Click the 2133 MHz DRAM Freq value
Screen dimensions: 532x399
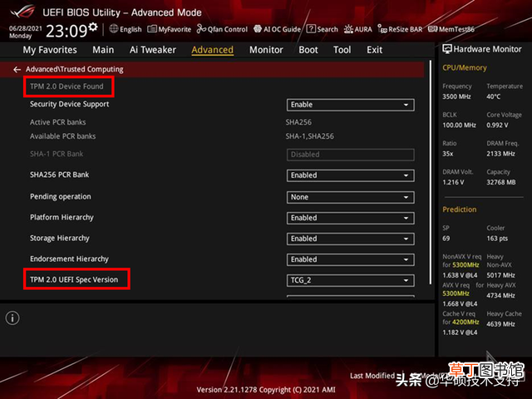click(x=500, y=154)
